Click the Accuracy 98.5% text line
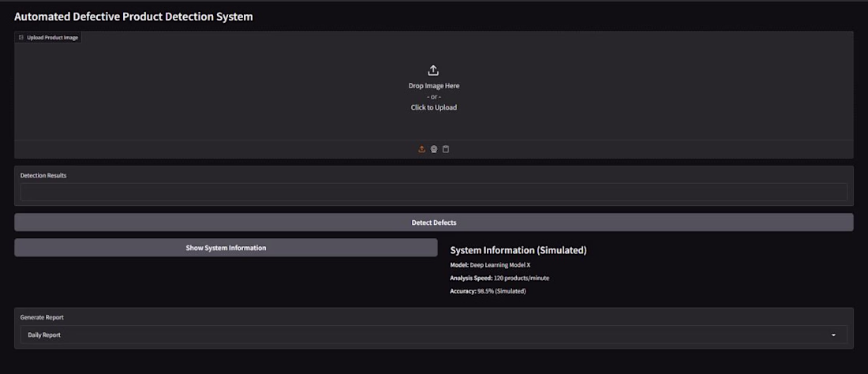The width and height of the screenshot is (868, 374). (488, 291)
